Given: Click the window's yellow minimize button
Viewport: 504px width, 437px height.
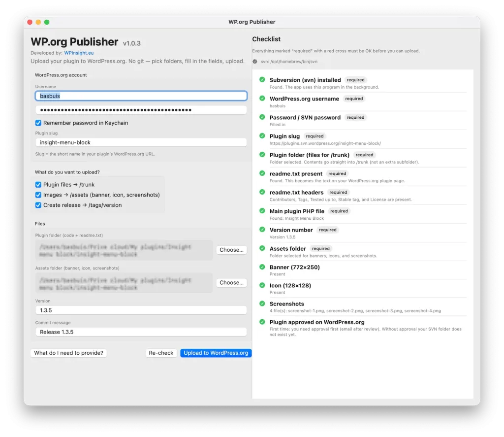Looking at the screenshot, I should pos(38,22).
